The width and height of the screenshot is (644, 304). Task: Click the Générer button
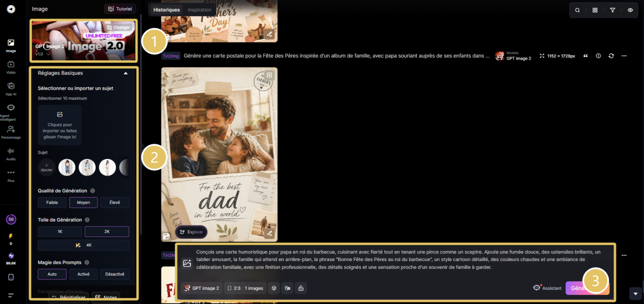(587, 288)
